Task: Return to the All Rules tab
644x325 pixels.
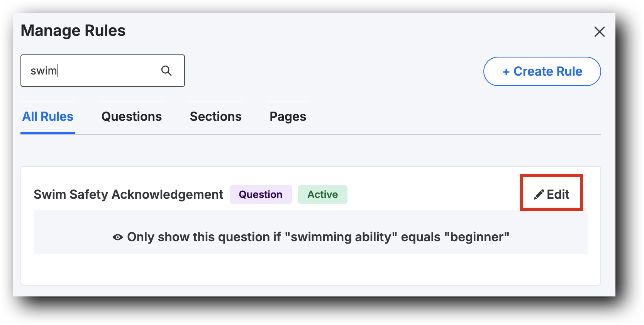Action: pos(47,116)
